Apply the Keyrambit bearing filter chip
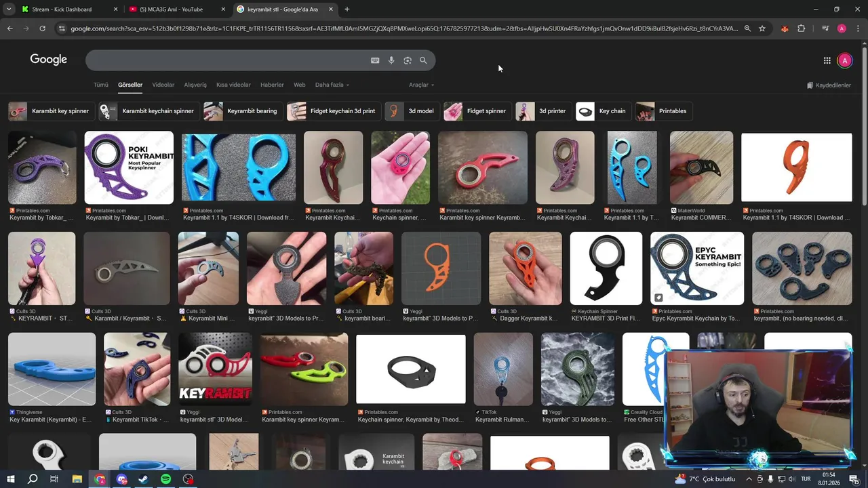 click(243, 111)
